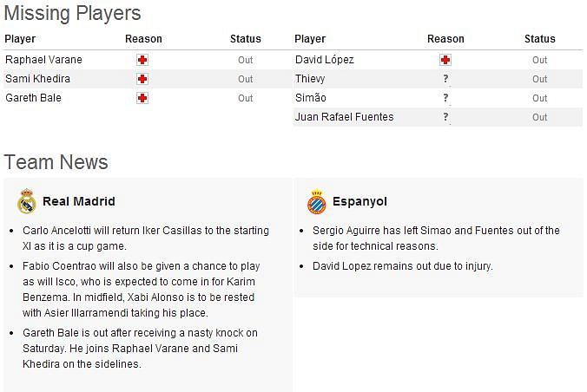Click the Real Madrid club crest
Screen dimensions: 587x392
[27, 202]
